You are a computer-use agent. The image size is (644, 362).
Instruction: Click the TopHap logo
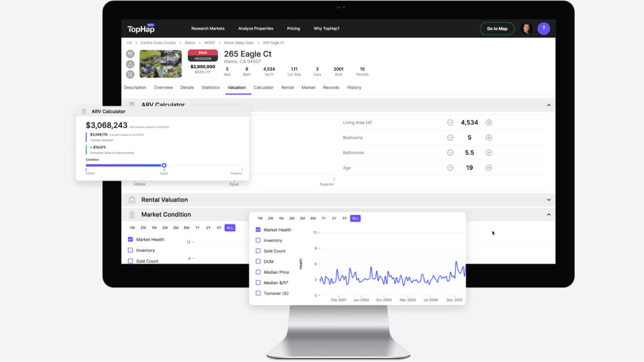[141, 29]
